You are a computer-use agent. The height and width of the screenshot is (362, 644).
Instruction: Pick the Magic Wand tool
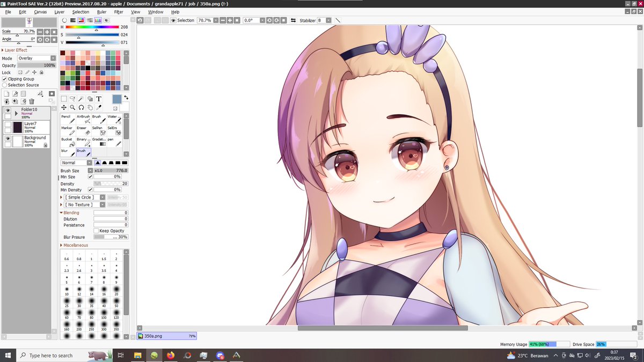click(81, 99)
